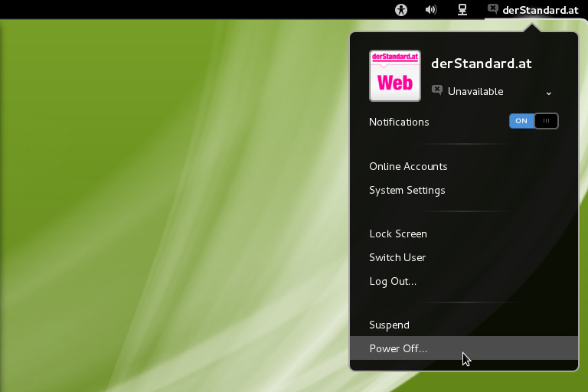Open the volume speaker icon
The height and width of the screenshot is (392, 588).
(x=431, y=9)
